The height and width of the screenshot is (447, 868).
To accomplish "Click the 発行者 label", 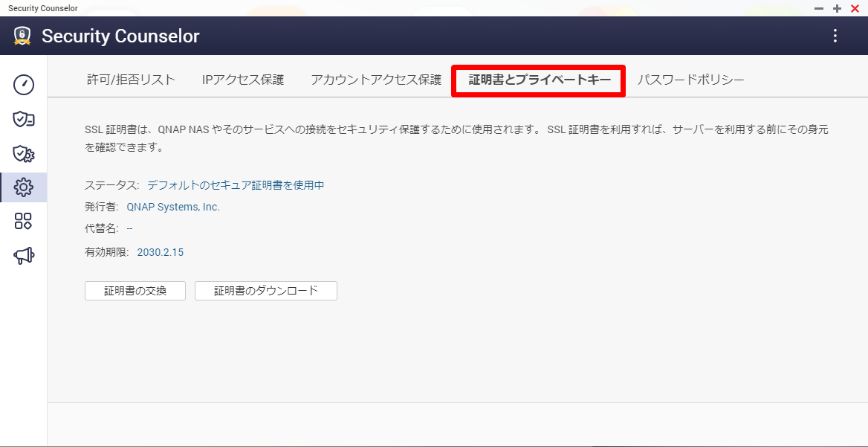I will [101, 208].
